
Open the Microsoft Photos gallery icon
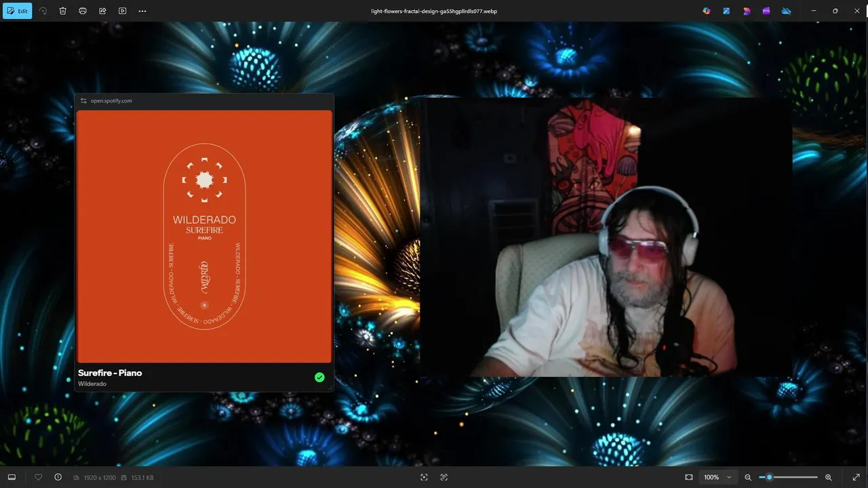point(726,11)
